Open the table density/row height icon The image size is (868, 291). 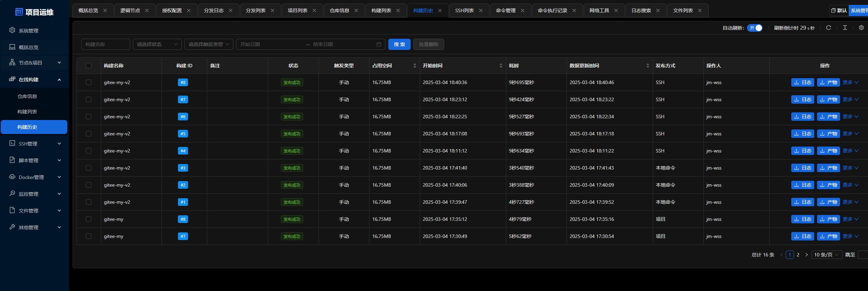click(845, 28)
